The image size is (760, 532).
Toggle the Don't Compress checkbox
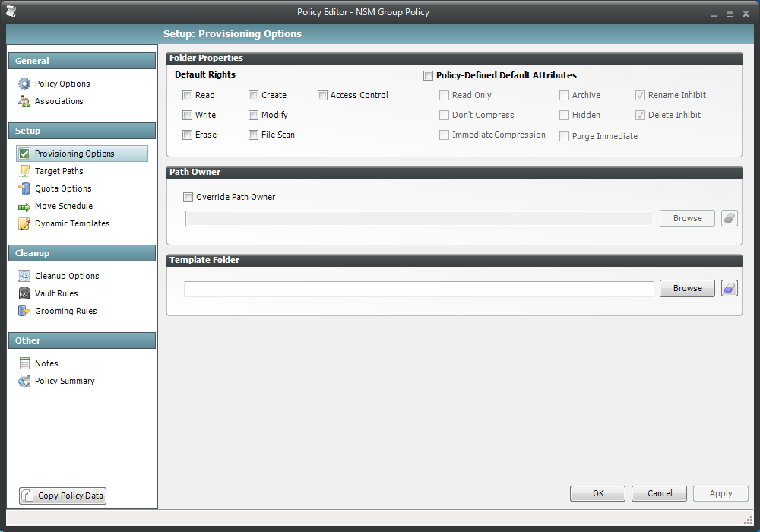click(x=444, y=115)
